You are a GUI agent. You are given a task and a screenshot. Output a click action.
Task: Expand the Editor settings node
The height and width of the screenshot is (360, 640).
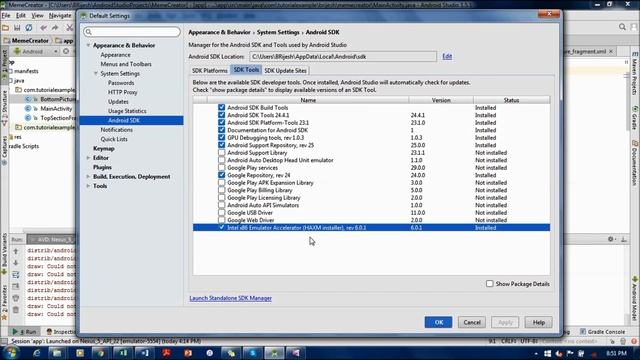pos(88,158)
